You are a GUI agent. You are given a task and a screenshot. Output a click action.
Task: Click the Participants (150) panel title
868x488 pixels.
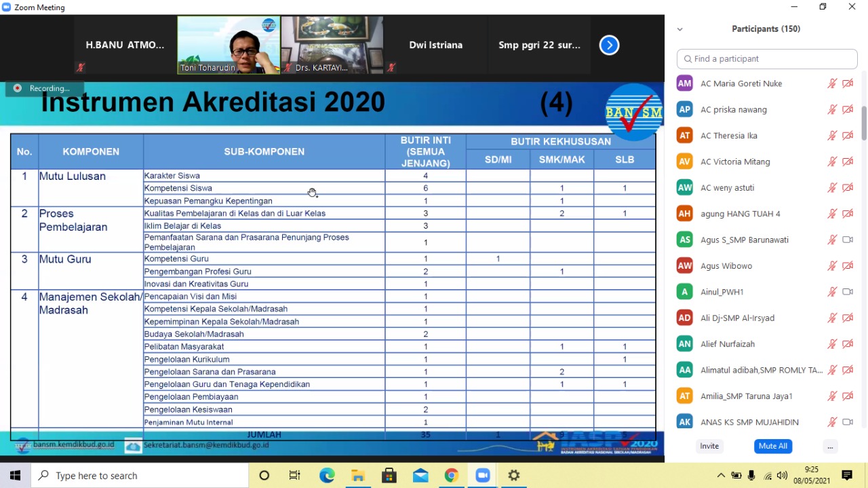pyautogui.click(x=766, y=29)
